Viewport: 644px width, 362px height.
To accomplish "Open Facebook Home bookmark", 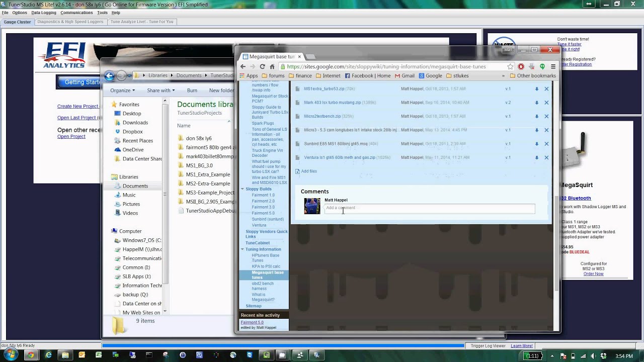I will (368, 76).
